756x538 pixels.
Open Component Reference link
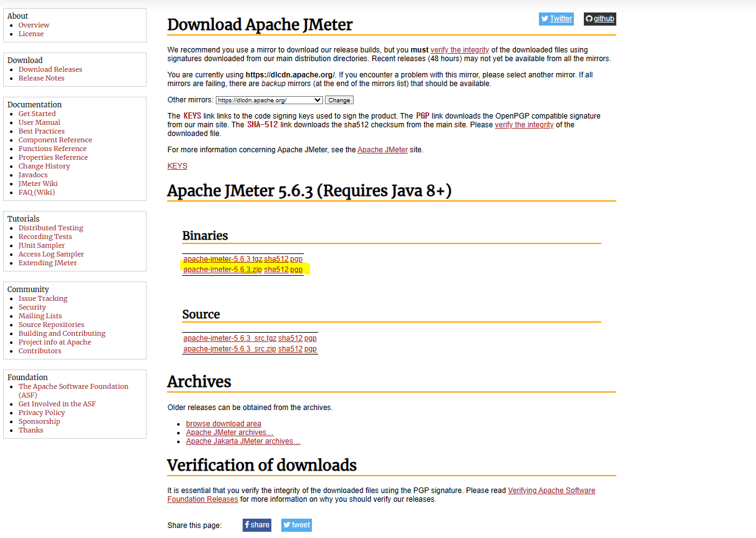[x=55, y=140]
